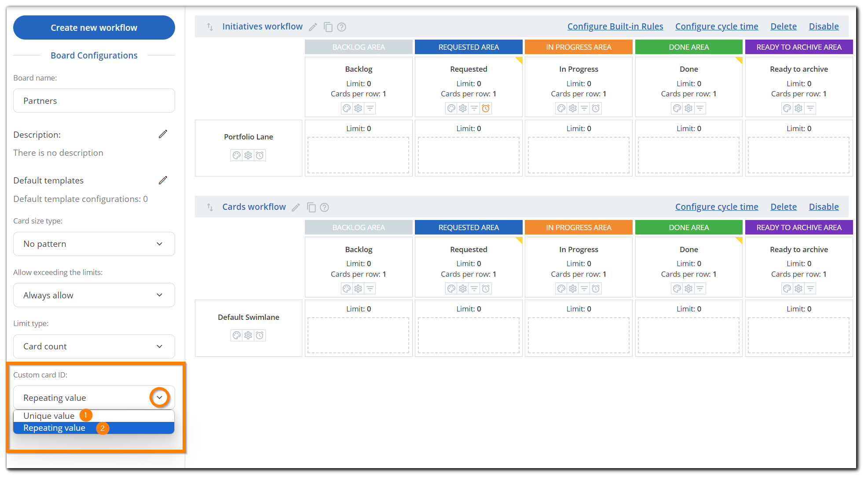Select IN PROGRESS AREA header in Cards workflow

pyautogui.click(x=579, y=227)
